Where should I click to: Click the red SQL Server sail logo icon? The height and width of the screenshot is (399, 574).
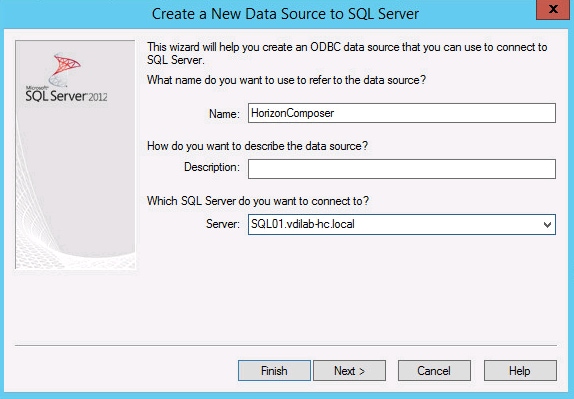[64, 70]
